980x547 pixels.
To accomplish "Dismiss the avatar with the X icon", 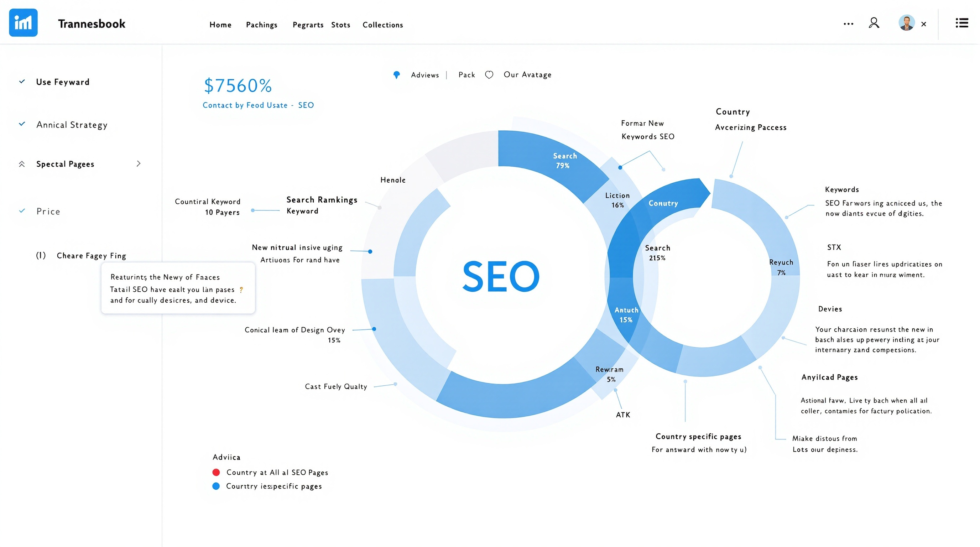I will click(x=923, y=24).
